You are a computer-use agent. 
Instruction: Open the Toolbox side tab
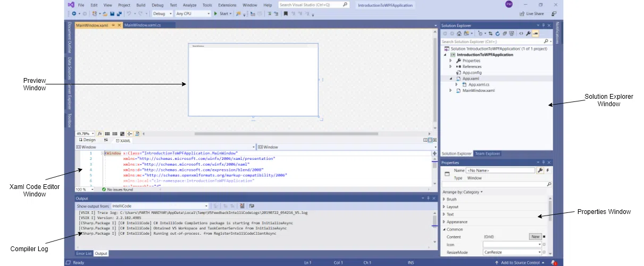point(69,119)
